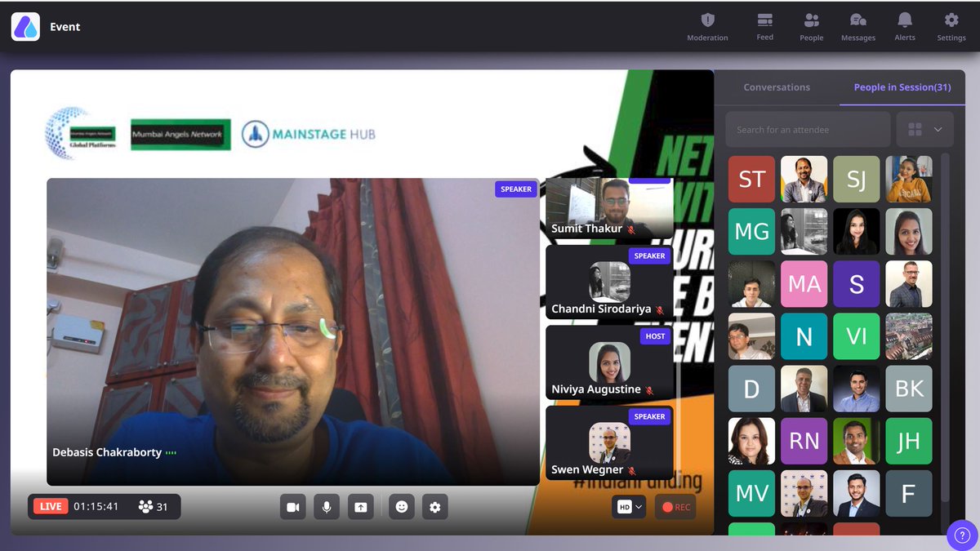Click the Global Platforms globe logo
980x551 pixels.
click(80, 131)
